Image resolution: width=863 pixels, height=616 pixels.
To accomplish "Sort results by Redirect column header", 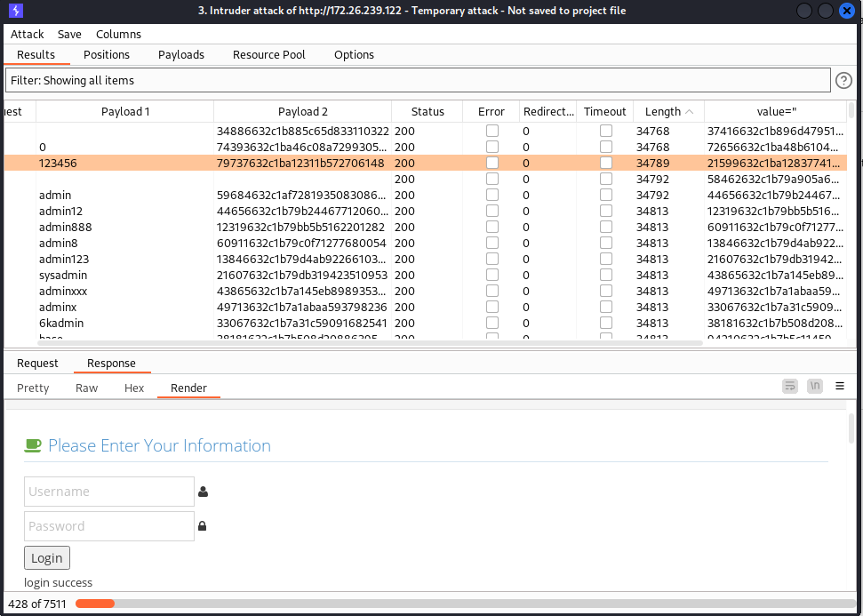I will coord(548,112).
